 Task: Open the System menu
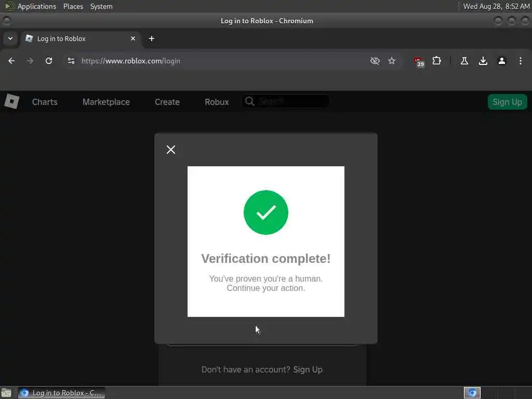[x=101, y=6]
